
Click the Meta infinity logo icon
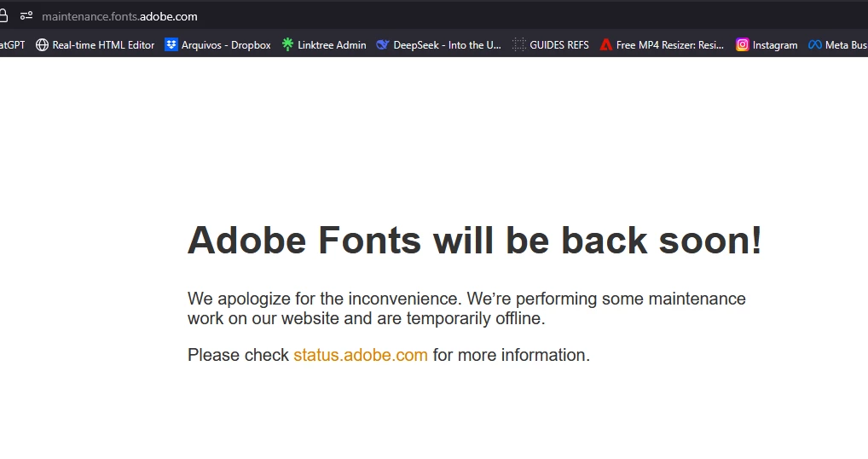[x=815, y=45]
